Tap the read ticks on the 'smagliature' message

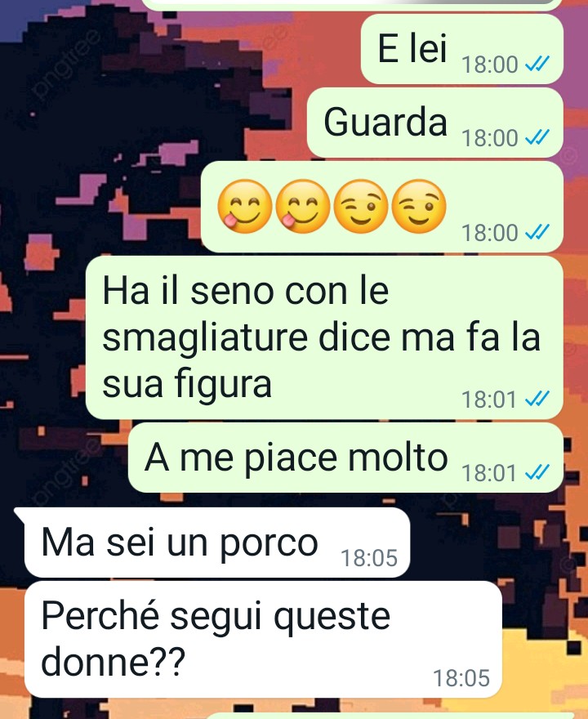coord(537,400)
